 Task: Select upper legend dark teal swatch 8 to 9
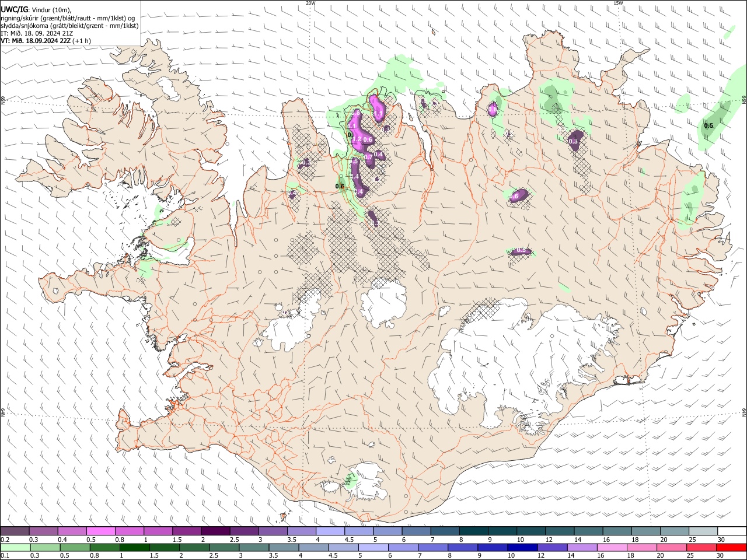click(474, 531)
